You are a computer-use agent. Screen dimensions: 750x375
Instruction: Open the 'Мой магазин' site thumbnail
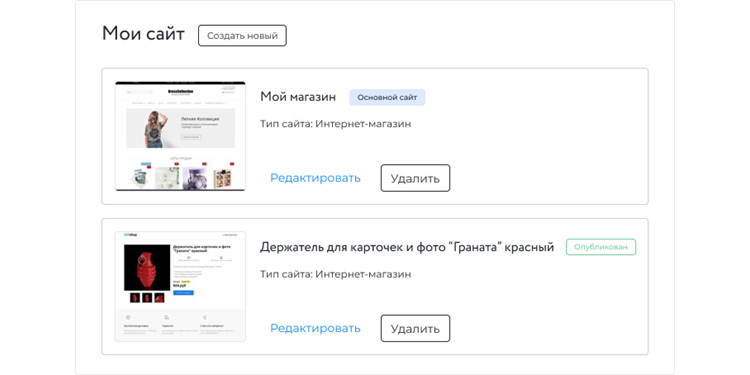tap(180, 136)
